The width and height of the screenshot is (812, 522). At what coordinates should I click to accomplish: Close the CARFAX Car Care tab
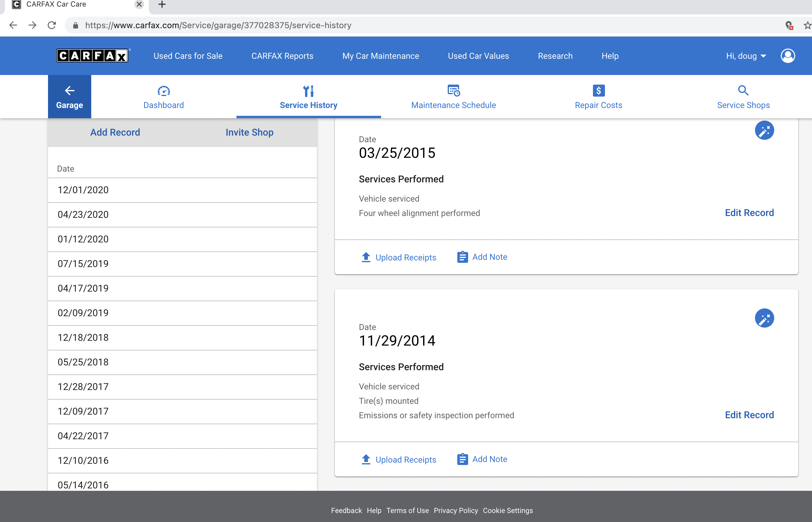[139, 4]
